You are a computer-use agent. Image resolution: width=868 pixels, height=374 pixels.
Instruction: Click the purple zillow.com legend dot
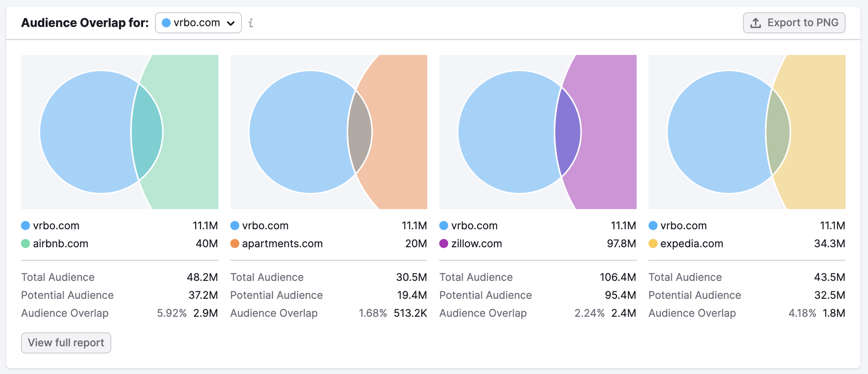pyautogui.click(x=444, y=243)
